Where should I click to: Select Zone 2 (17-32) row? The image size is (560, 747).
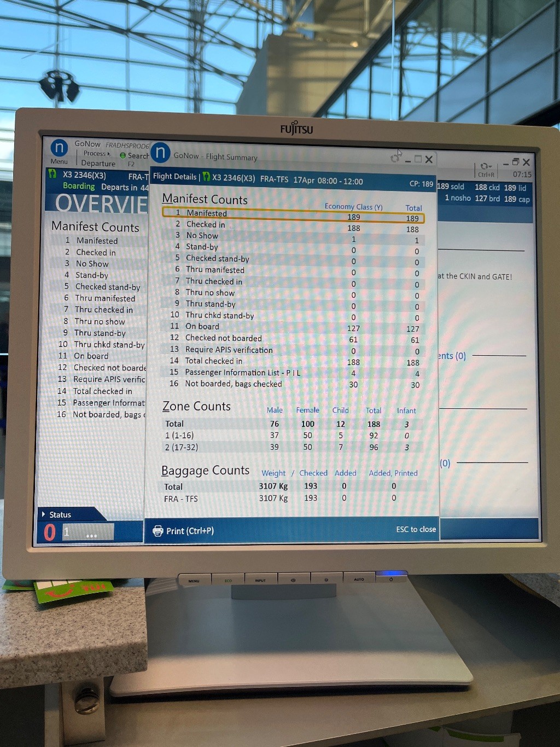[293, 447]
